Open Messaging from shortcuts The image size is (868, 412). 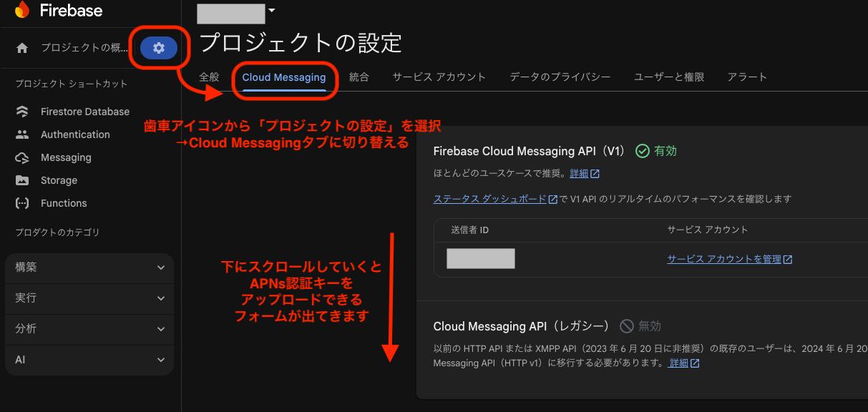[66, 157]
